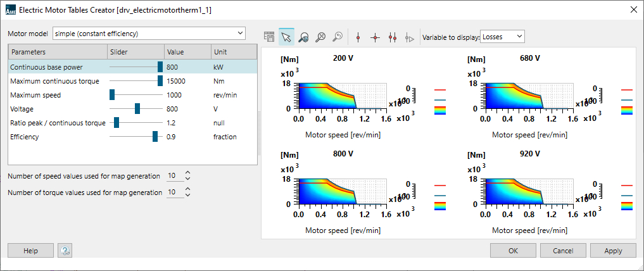Viewport: 644px width, 271px height.
Task: Select the arrow pointer tool
Action: (x=286, y=37)
